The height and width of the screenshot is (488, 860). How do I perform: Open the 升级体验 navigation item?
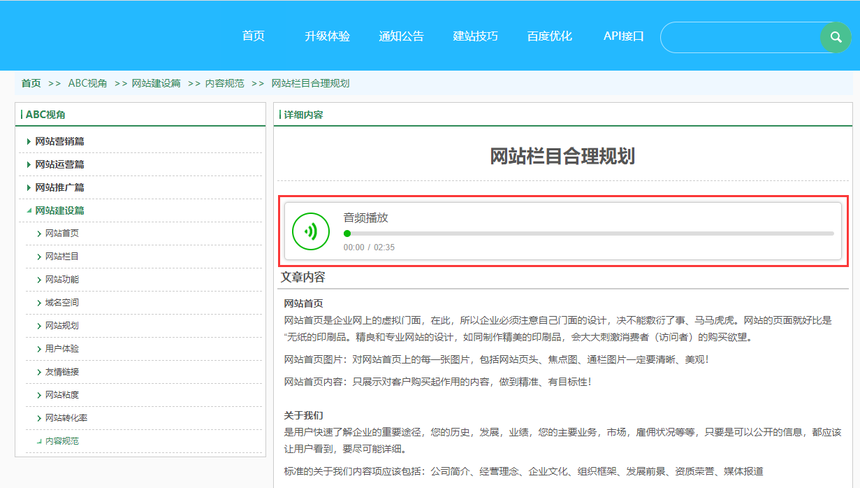pos(327,36)
